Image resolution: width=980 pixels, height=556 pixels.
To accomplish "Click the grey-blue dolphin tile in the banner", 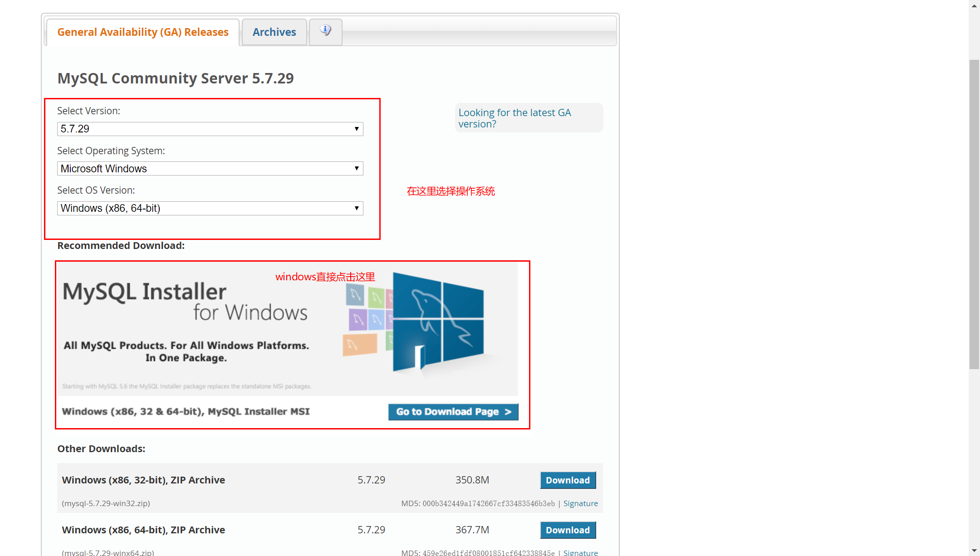I will click(x=355, y=295).
